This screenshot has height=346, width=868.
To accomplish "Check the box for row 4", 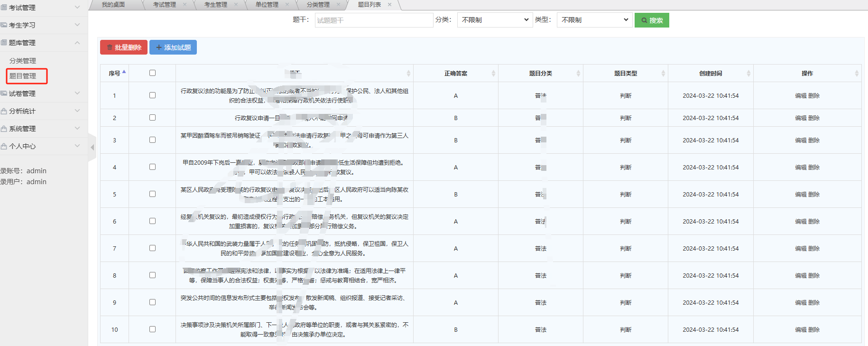I will tap(152, 167).
